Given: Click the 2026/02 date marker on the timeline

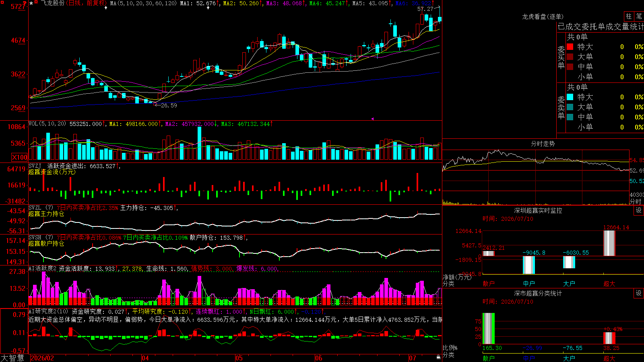Looking at the screenshot, I should [x=42, y=358].
